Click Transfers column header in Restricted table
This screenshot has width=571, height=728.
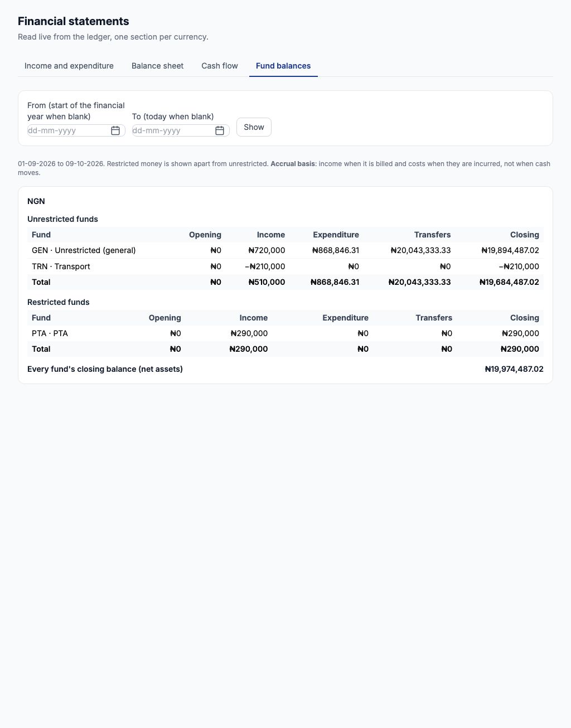click(434, 318)
